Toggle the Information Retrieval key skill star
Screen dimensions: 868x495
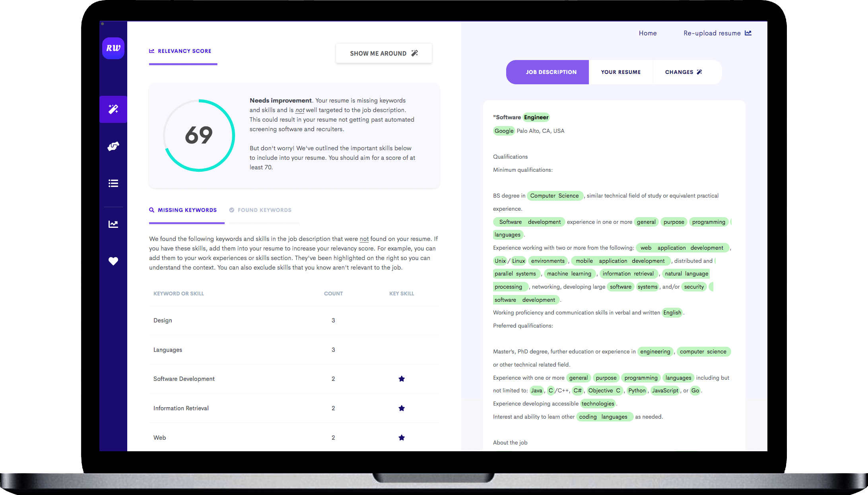pos(402,408)
